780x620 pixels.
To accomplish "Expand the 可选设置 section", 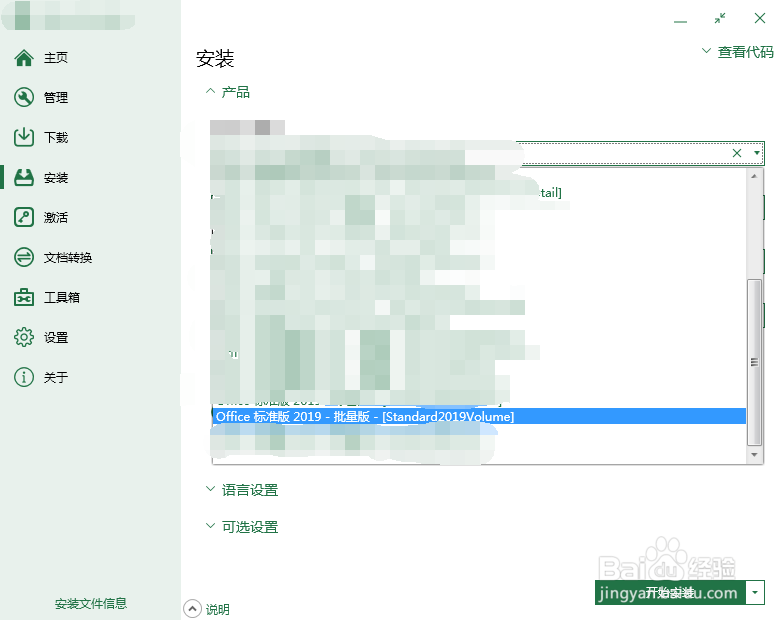I will point(242,527).
